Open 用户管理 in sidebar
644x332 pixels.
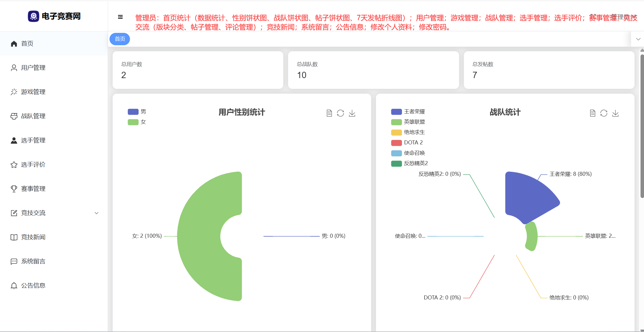click(x=33, y=68)
